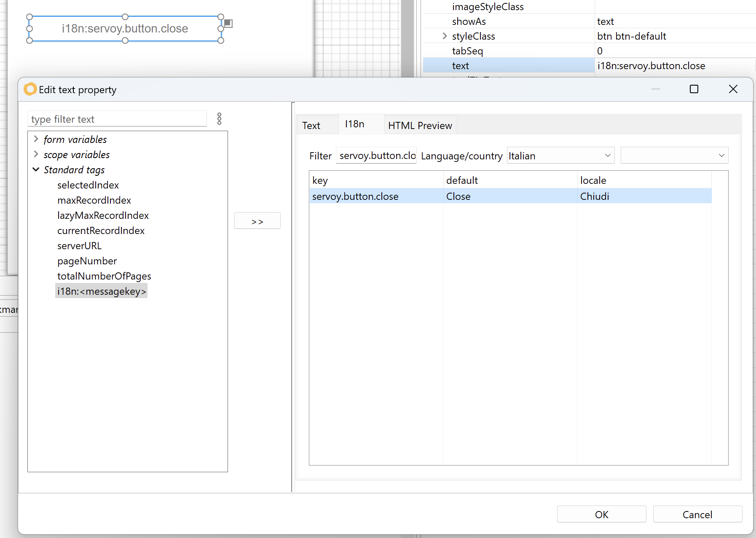The image size is (756, 538).
Task: Switch to the I18n tab
Action: pyautogui.click(x=361, y=124)
